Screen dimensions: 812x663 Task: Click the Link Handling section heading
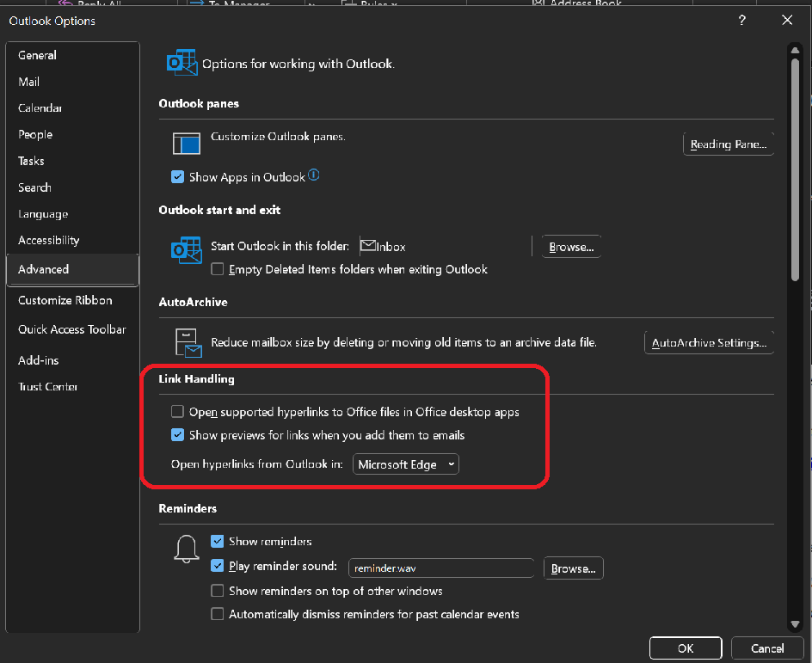(x=196, y=379)
